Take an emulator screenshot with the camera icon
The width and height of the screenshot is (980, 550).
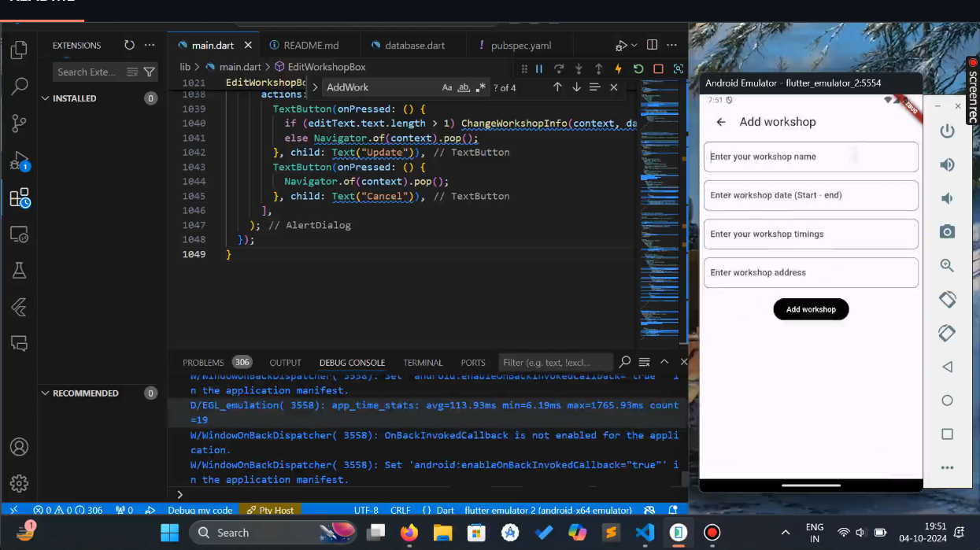point(947,231)
